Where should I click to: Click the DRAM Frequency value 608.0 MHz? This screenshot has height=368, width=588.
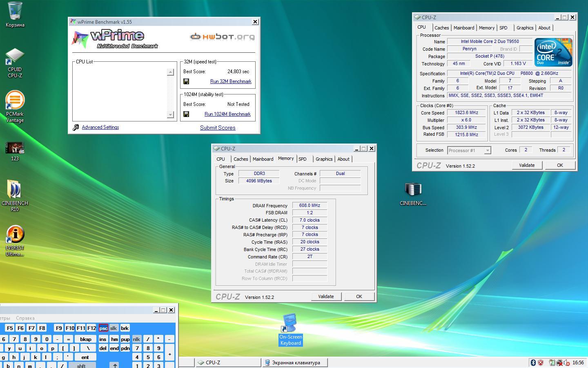(310, 205)
